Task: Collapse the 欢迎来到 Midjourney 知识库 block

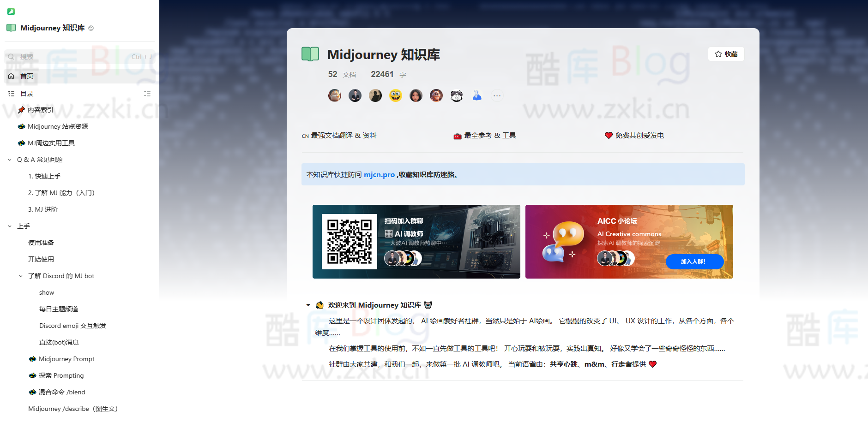Action: [x=308, y=305]
